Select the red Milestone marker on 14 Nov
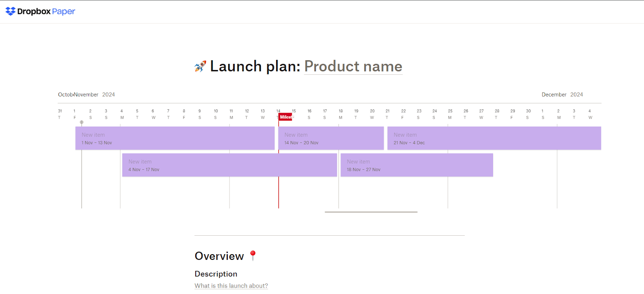This screenshot has width=644, height=294. [x=285, y=117]
